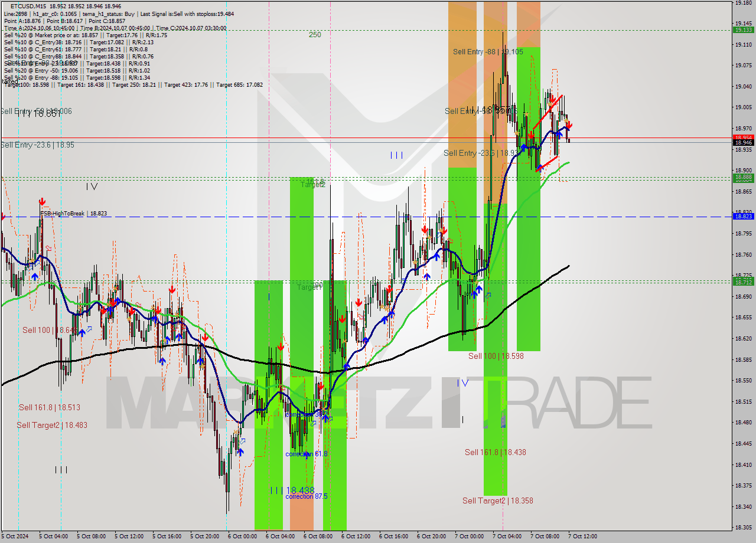Select the 'Sell 100 | 18.598' label

tap(496, 356)
